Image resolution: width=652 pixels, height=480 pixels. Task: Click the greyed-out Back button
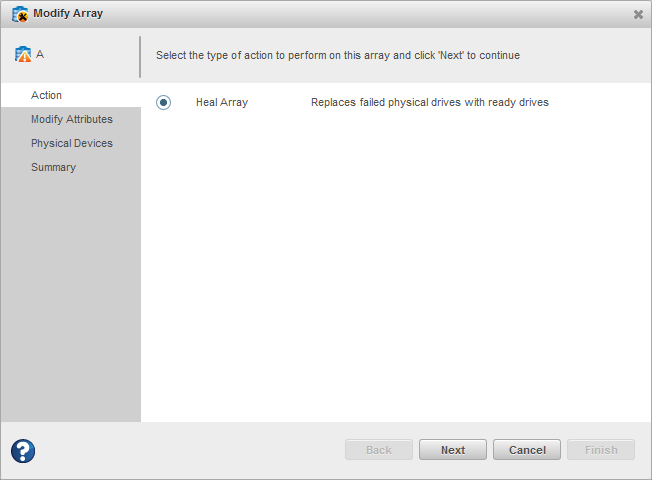click(379, 450)
